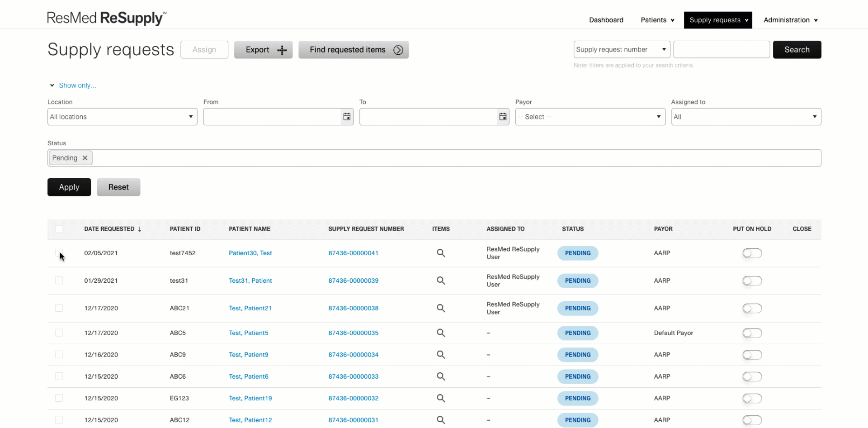
Task: Open supply request 87436-00000035
Action: 353,333
